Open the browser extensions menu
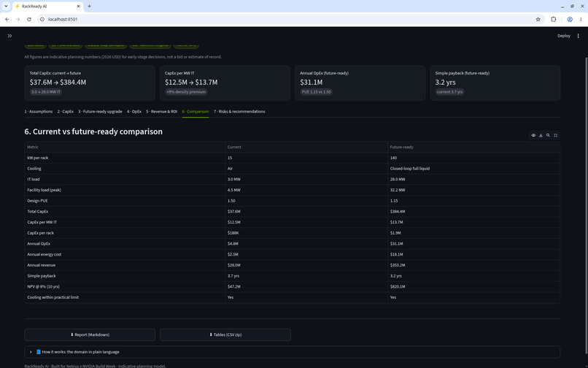 pos(553,19)
